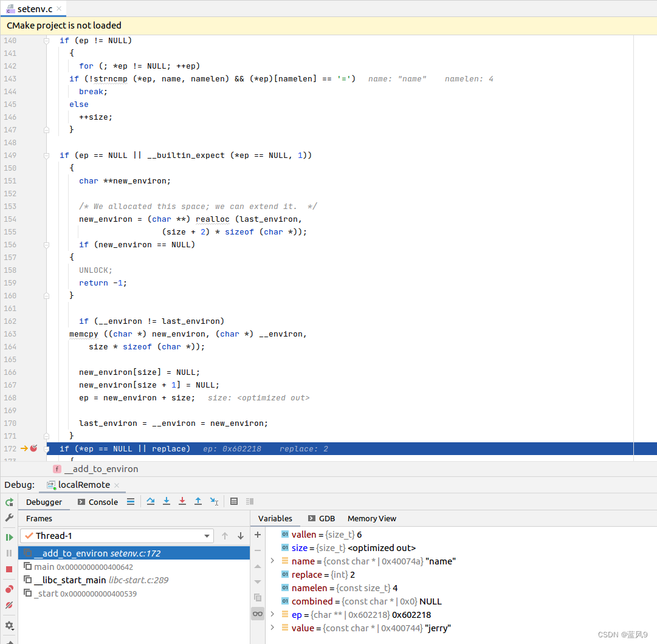Click the memcpy call on line 163

tap(84, 334)
